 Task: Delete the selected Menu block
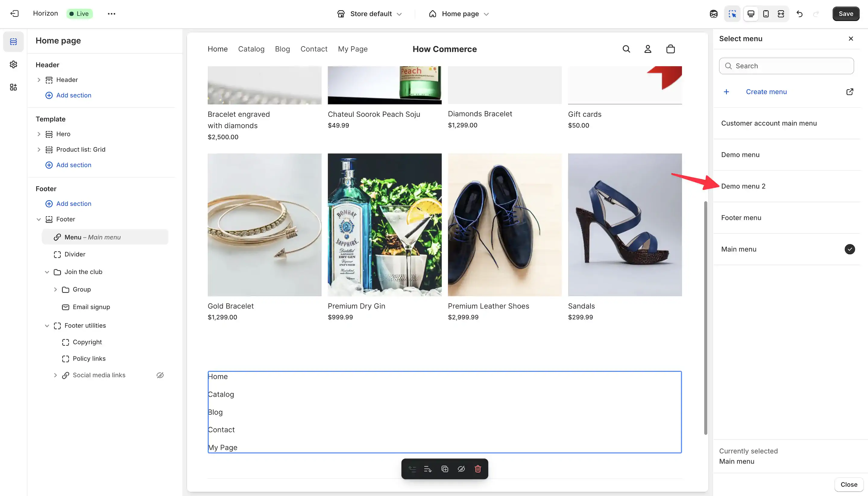click(x=478, y=469)
